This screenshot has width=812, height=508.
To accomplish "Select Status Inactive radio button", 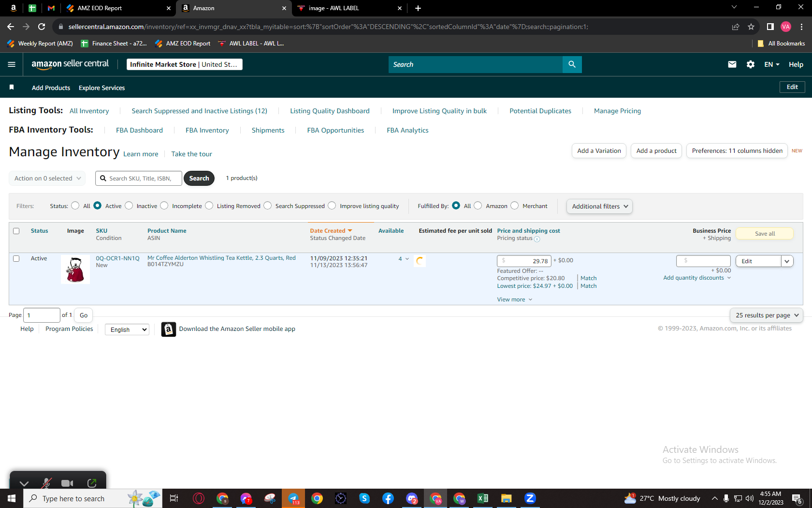I will [129, 206].
